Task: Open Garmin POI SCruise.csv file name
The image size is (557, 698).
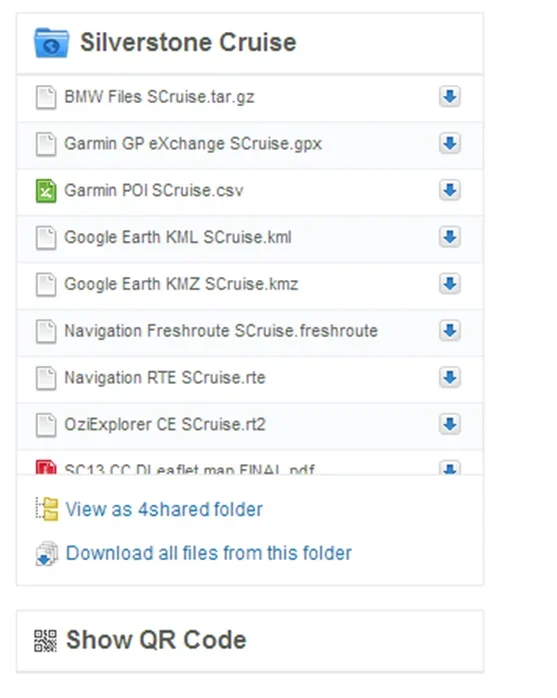Action: (154, 191)
